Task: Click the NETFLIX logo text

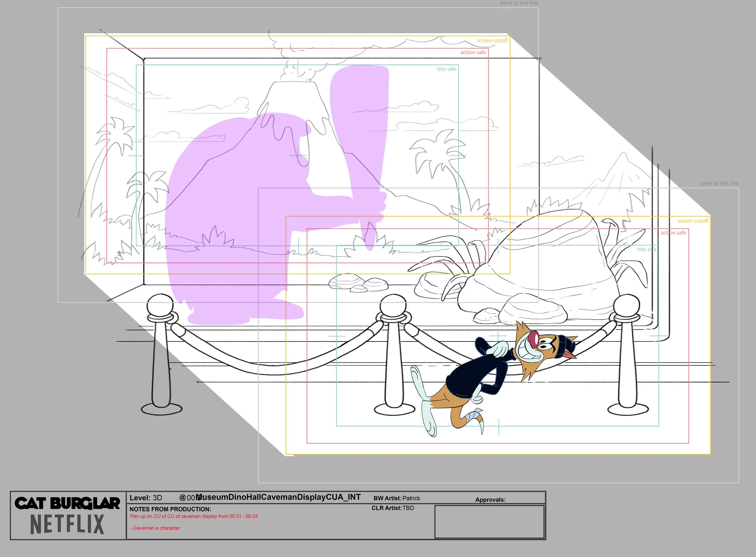Action: [x=67, y=524]
